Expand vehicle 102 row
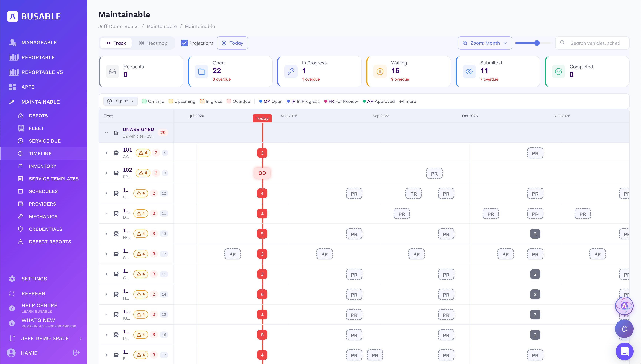The image size is (641, 364). tap(106, 173)
